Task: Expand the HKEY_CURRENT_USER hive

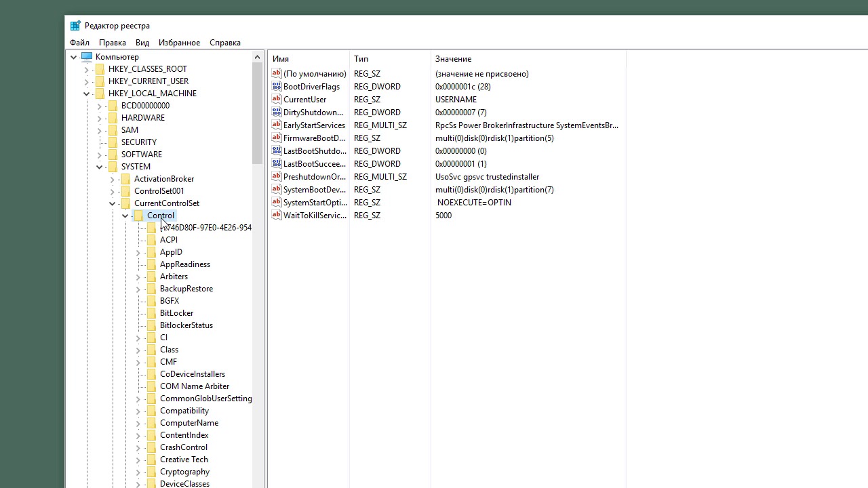Action: pos(86,81)
